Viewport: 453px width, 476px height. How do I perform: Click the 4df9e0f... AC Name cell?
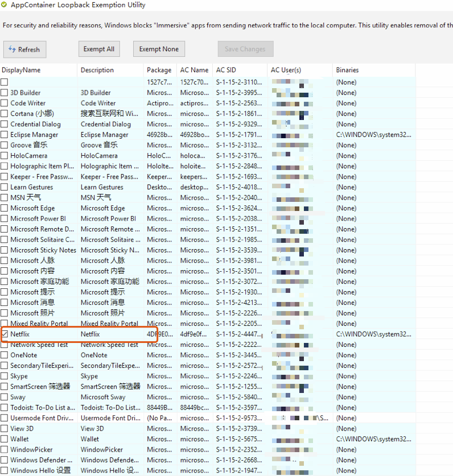(x=193, y=334)
